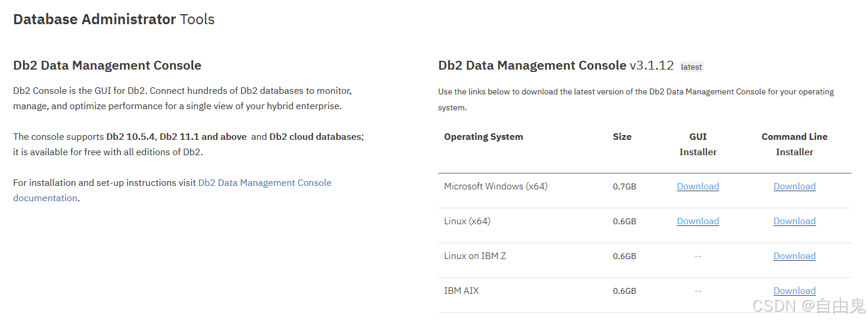The width and height of the screenshot is (868, 321).
Task: Select the 'Linux on IBM Z' row label
Action: pos(475,256)
